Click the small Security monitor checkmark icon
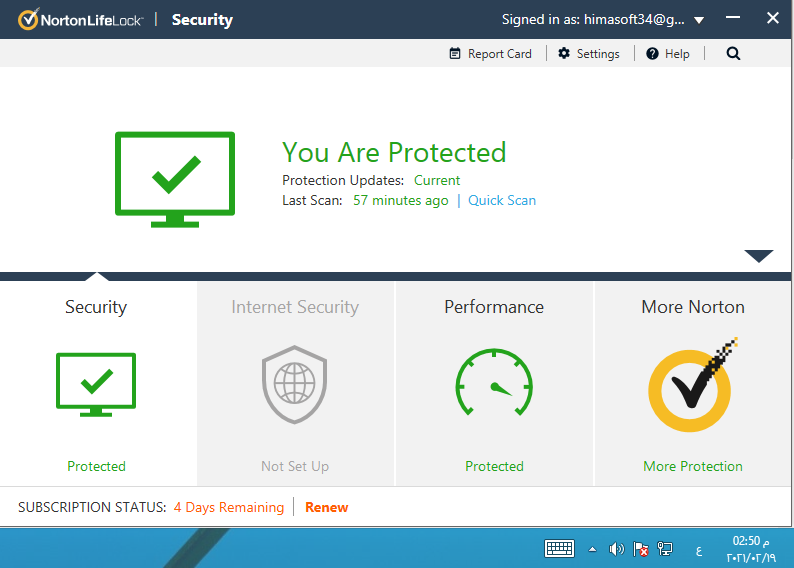The height and width of the screenshot is (568, 794). (96, 385)
